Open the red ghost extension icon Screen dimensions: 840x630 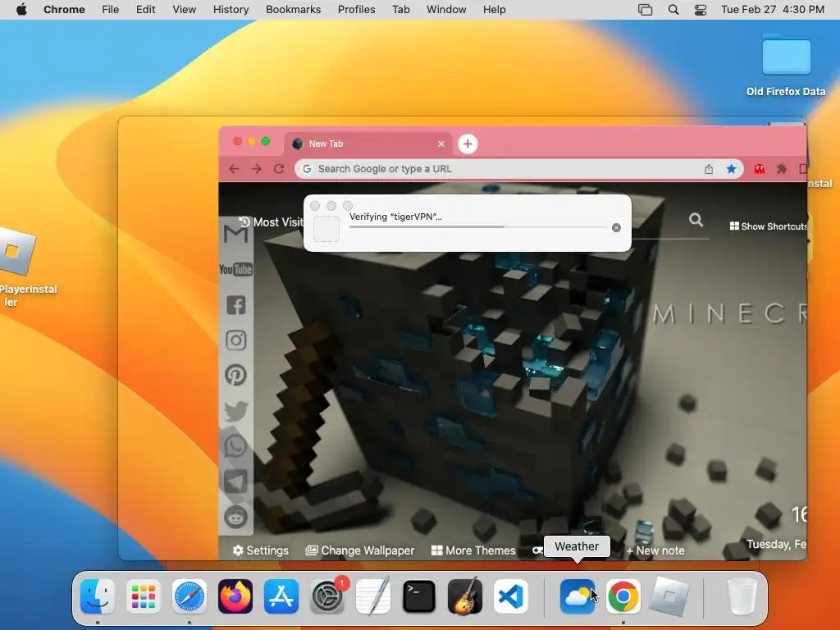(x=760, y=169)
